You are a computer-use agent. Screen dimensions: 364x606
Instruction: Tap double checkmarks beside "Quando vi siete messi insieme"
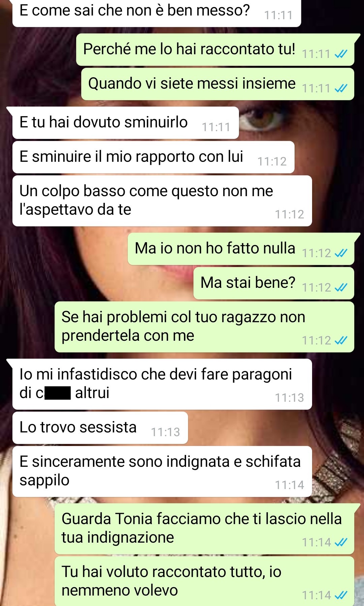(x=341, y=88)
